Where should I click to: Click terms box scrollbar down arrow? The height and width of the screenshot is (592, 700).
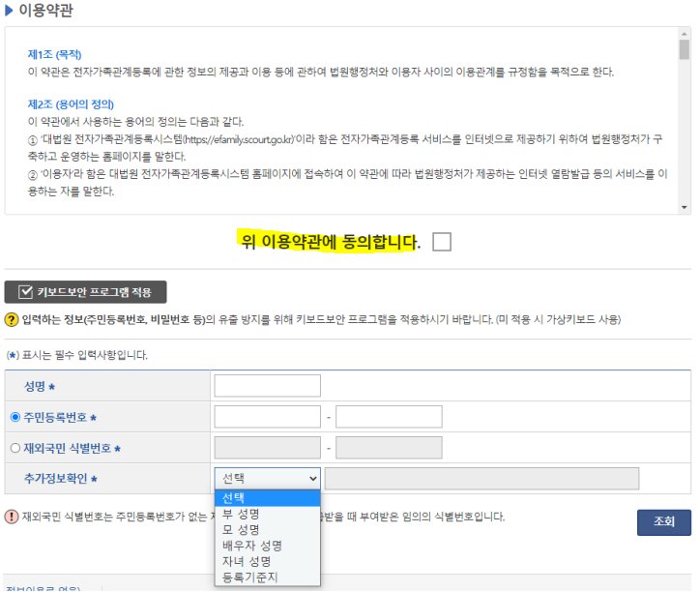point(684,207)
